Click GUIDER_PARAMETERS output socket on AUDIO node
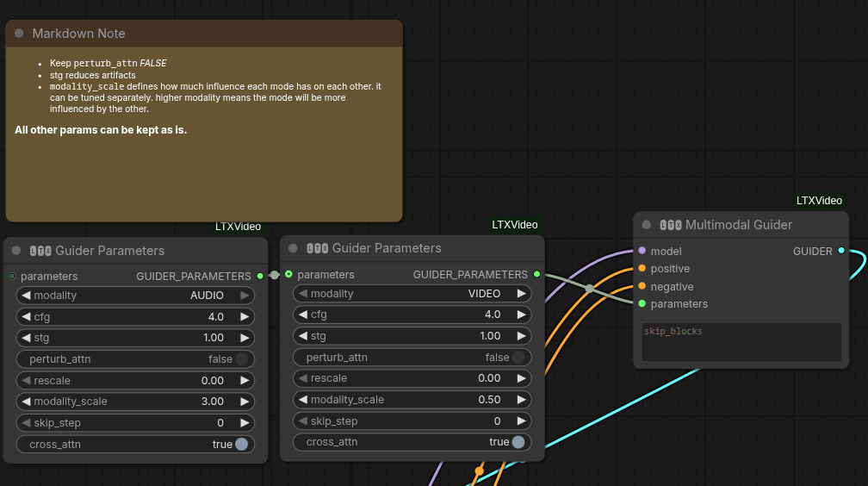The image size is (868, 486). point(260,276)
